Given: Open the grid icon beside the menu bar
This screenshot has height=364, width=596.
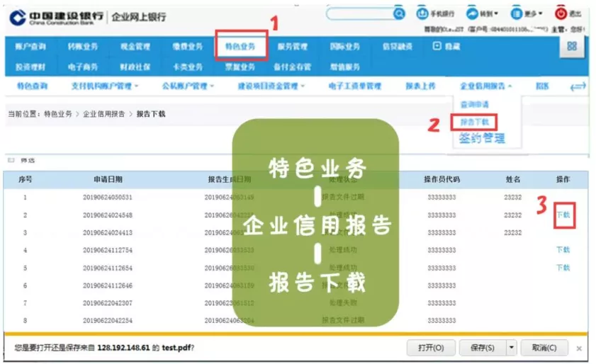Looking at the screenshot, I should click(x=572, y=46).
